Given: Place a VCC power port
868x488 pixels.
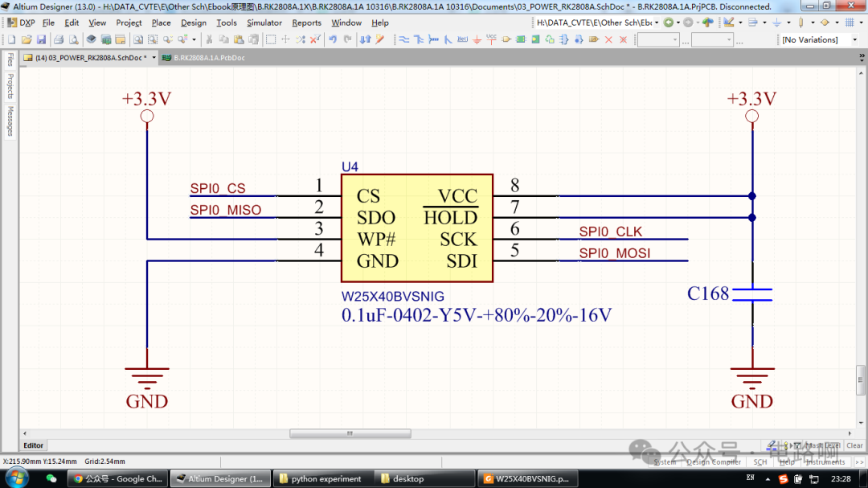Looking at the screenshot, I should click(x=492, y=40).
